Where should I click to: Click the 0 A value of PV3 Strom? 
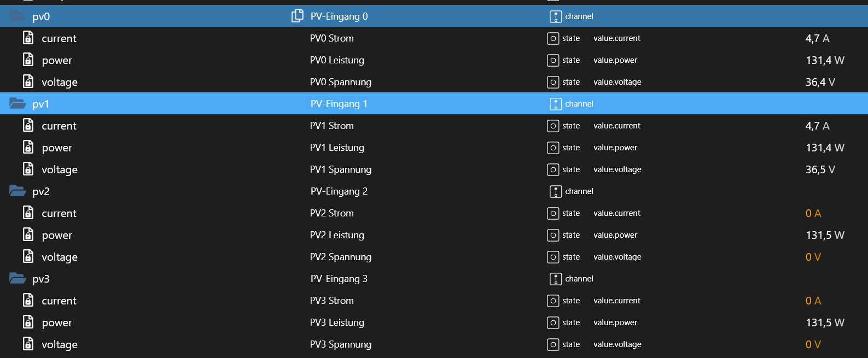click(813, 301)
